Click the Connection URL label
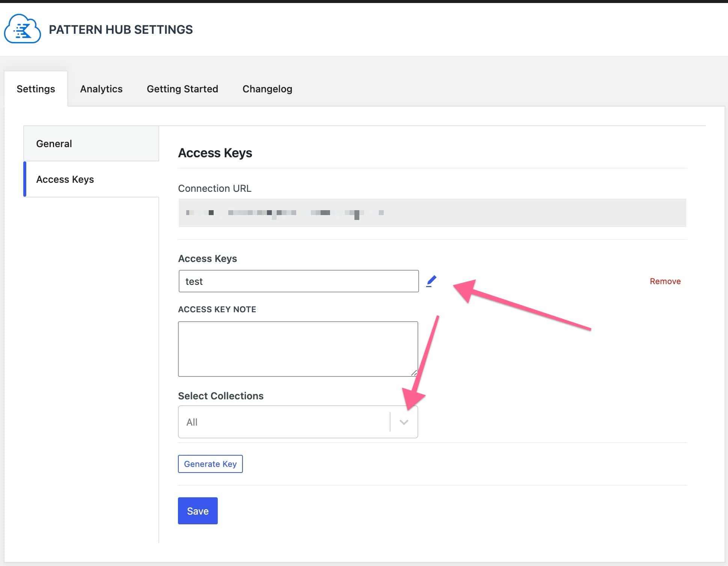This screenshot has height=566, width=728. (x=215, y=188)
